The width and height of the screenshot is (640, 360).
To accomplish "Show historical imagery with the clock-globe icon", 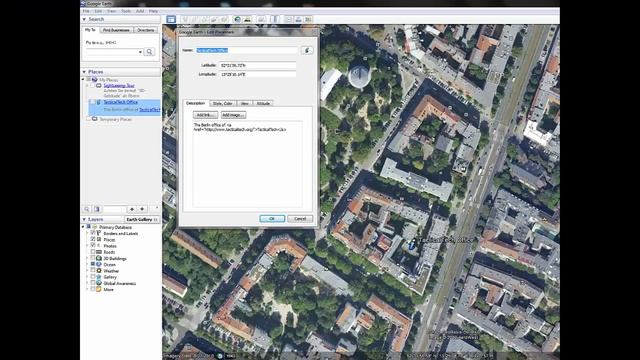I will (x=237, y=19).
